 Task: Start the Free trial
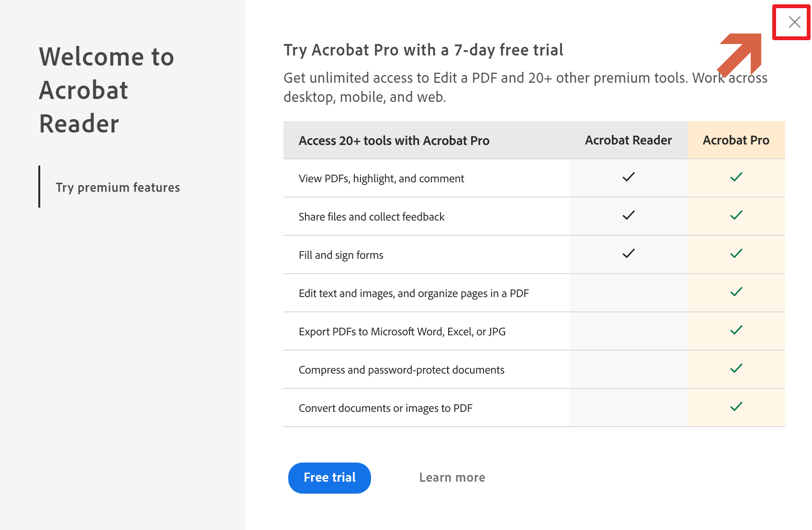click(x=329, y=478)
